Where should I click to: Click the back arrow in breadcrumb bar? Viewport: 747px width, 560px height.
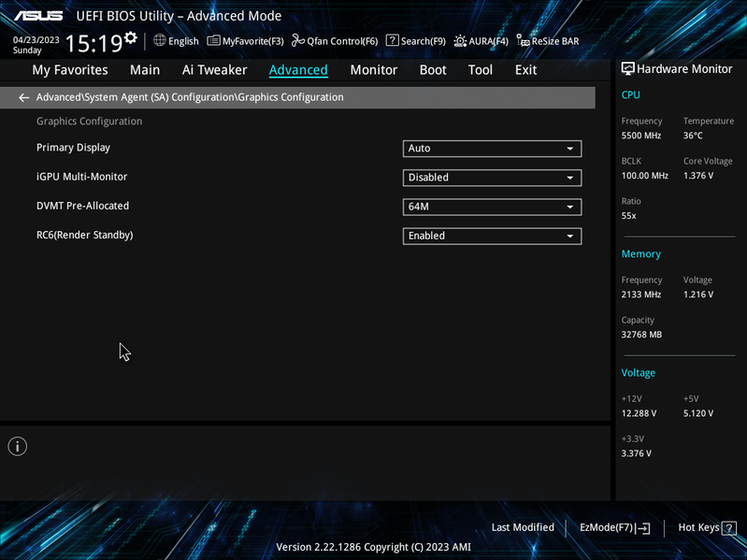tap(23, 97)
